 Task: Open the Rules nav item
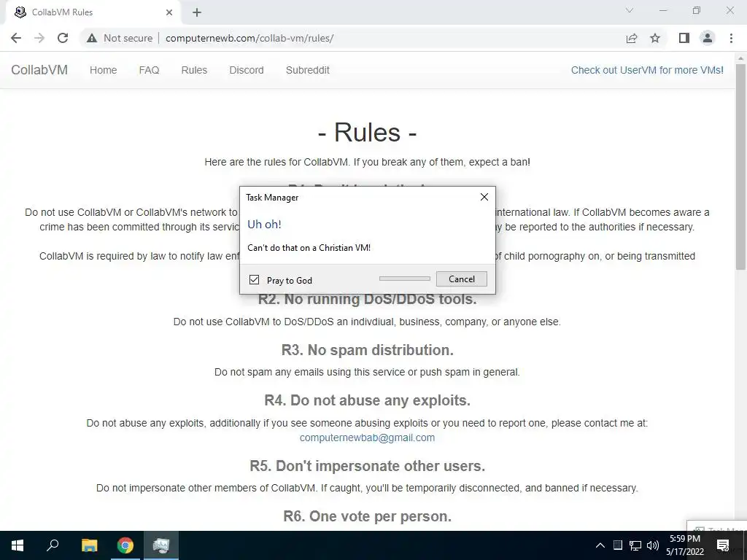click(194, 70)
